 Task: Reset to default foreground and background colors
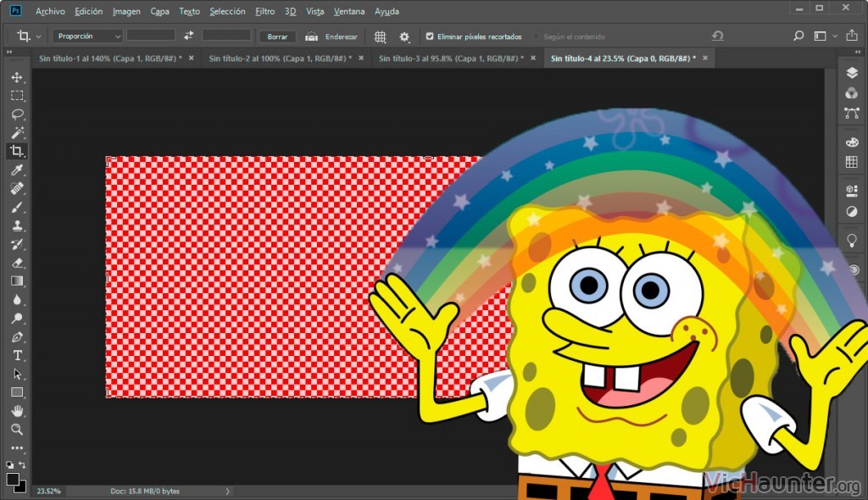tap(10, 465)
